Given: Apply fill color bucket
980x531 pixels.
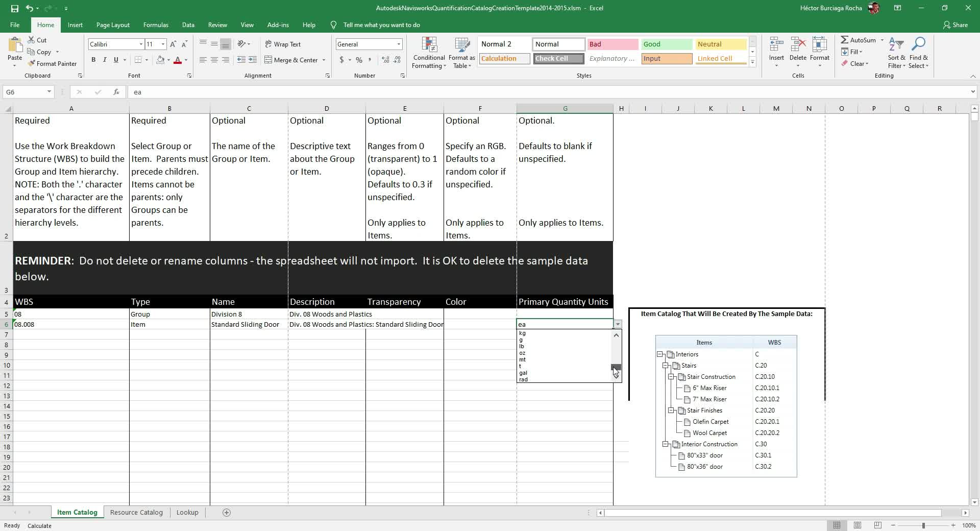Looking at the screenshot, I should (x=160, y=60).
